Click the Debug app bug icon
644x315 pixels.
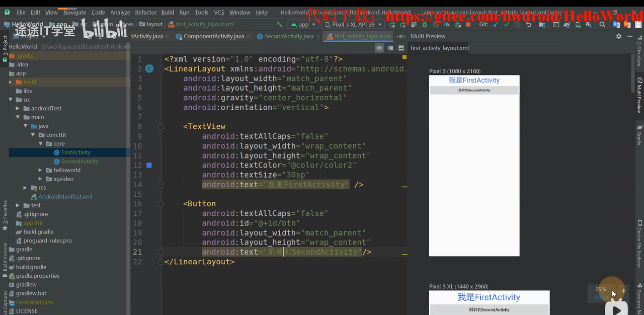425,24
